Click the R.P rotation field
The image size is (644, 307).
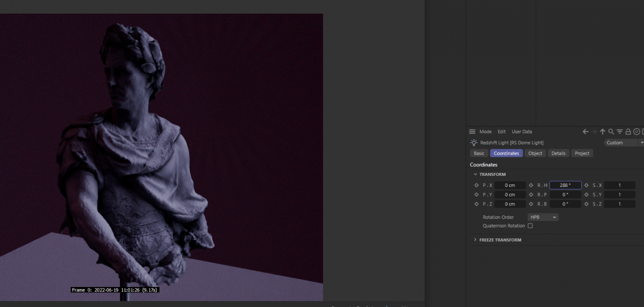click(566, 194)
